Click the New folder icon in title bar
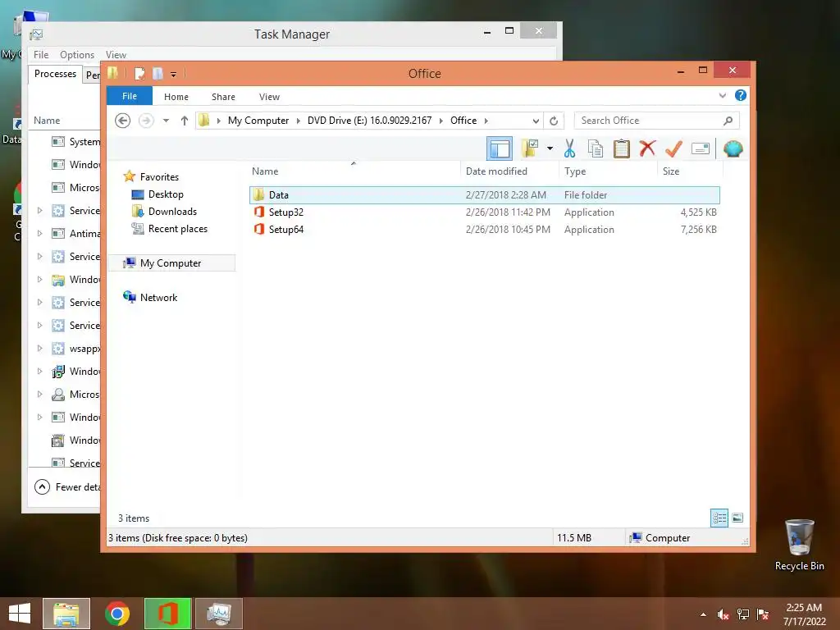The height and width of the screenshot is (630, 840). point(157,73)
